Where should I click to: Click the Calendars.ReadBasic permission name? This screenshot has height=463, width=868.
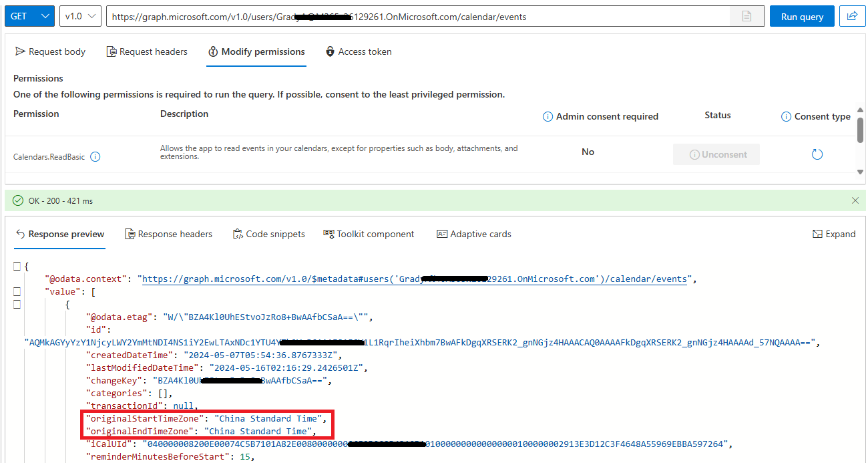coord(49,157)
